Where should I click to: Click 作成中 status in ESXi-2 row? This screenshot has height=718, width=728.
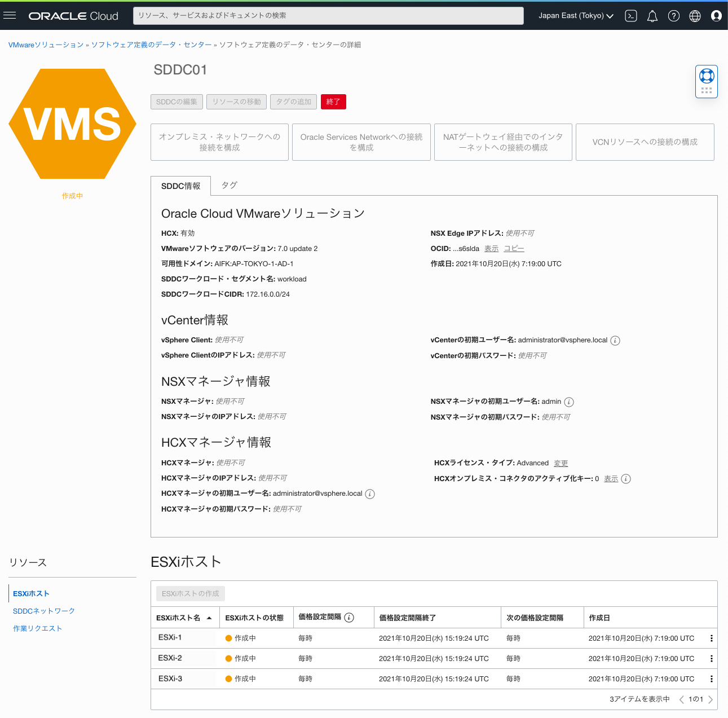(240, 659)
